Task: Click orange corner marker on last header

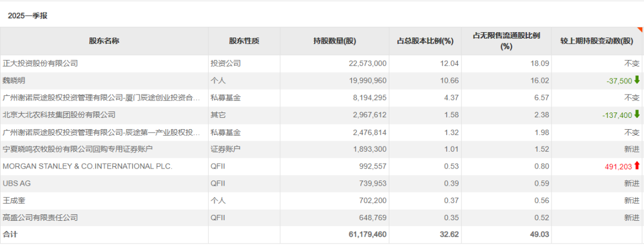Action: pos(639,30)
